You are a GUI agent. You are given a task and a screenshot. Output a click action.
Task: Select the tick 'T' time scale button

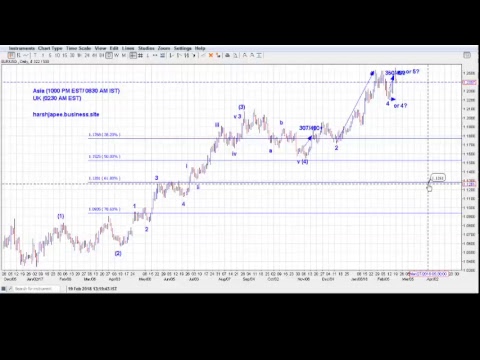[x=35, y=55]
